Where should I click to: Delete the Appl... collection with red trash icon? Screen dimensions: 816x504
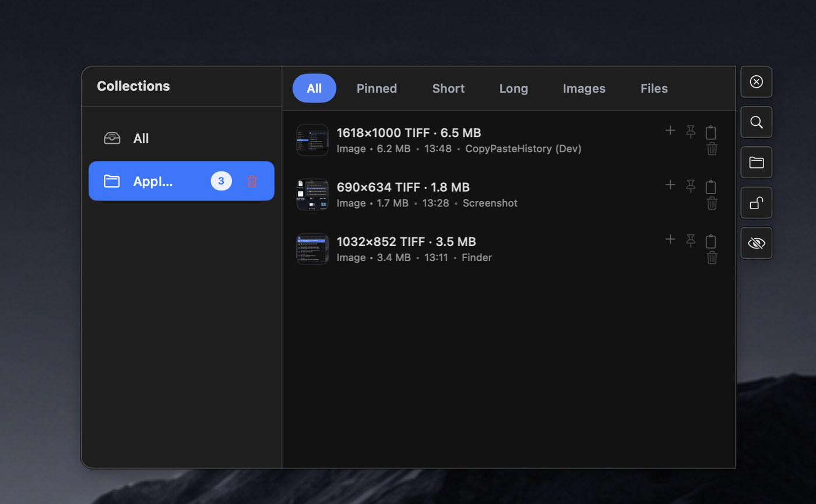pos(252,181)
